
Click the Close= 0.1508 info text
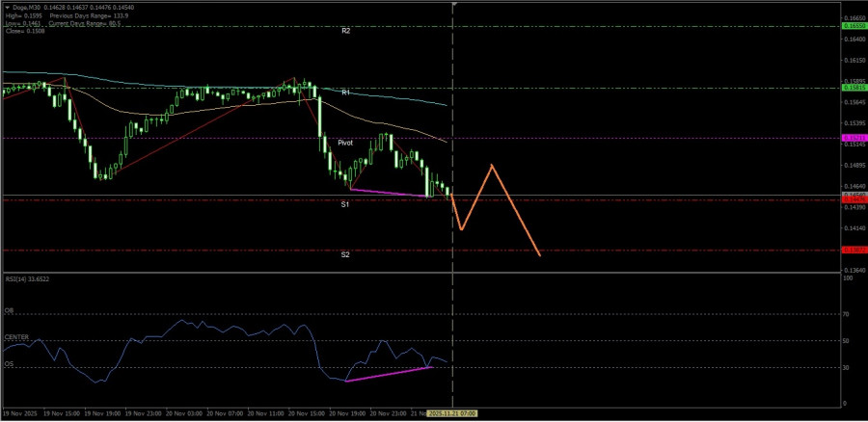click(x=25, y=31)
